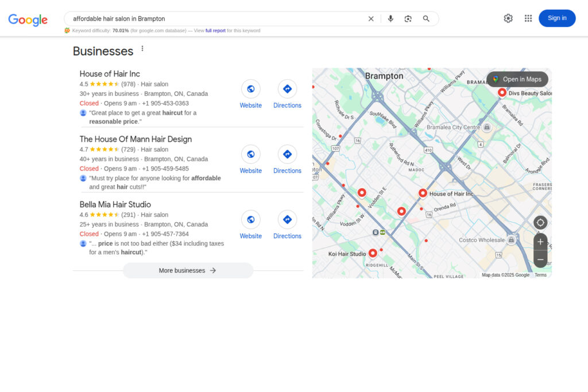Click Open in Maps button

[x=517, y=79]
